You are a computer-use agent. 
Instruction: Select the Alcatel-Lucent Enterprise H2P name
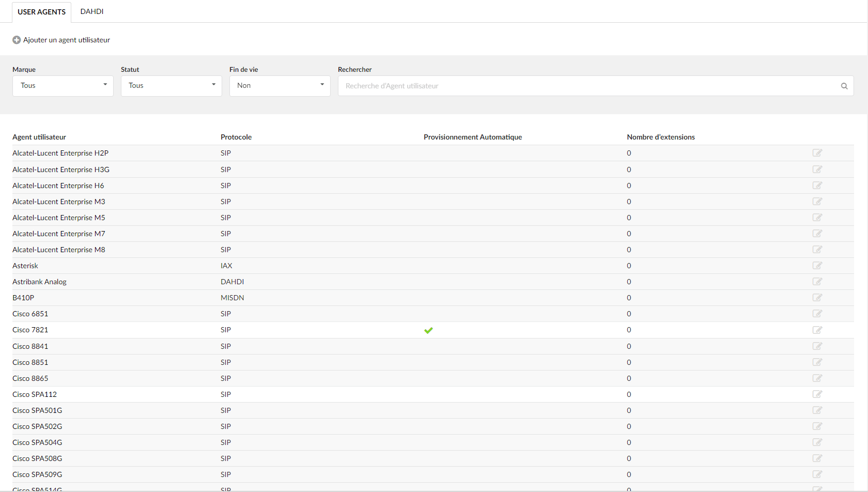click(x=60, y=153)
